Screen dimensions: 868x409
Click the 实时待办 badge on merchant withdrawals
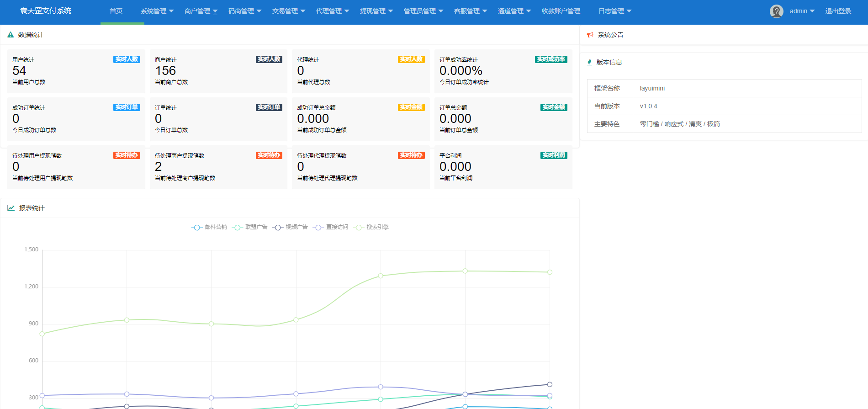(x=269, y=155)
